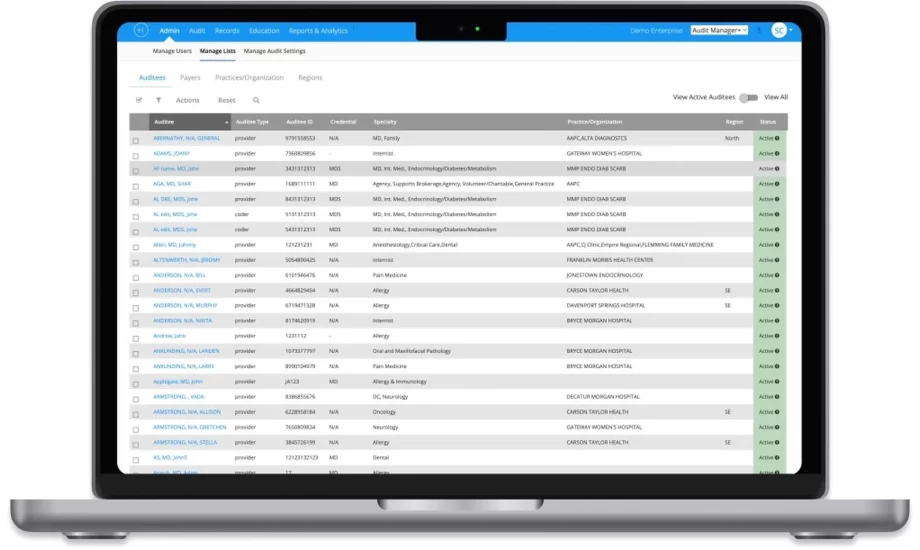Open the Education menu
Screen dimensions: 920x550
[x=264, y=31]
